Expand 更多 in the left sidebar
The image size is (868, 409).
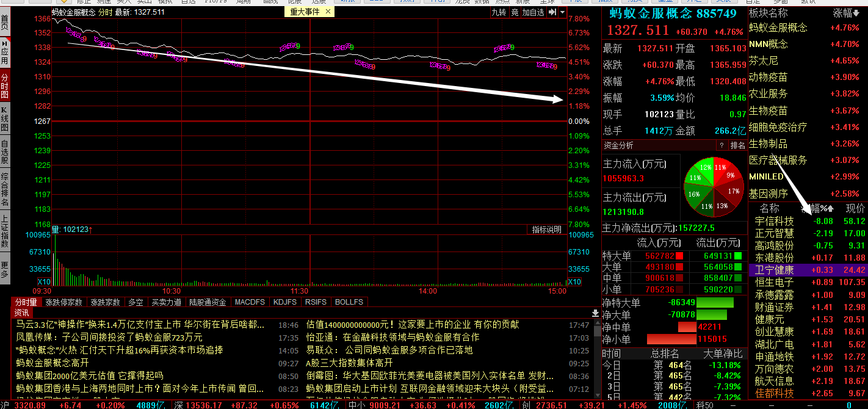[x=5, y=269]
